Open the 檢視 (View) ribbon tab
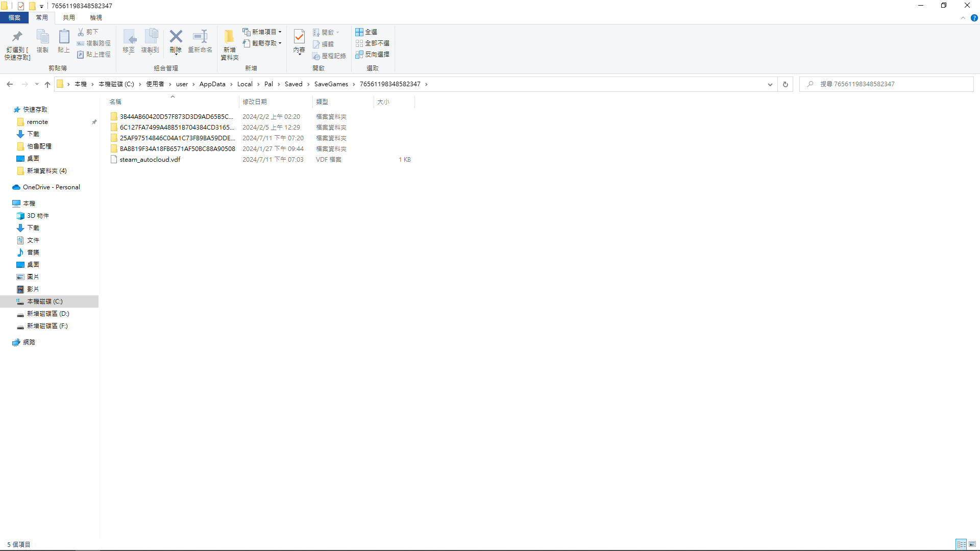The height and width of the screenshot is (551, 980). [96, 17]
